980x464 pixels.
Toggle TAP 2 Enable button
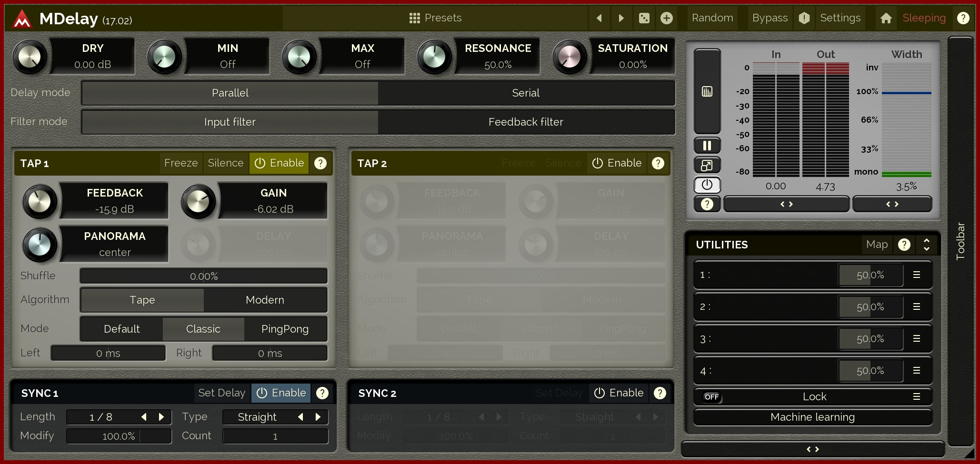(617, 163)
